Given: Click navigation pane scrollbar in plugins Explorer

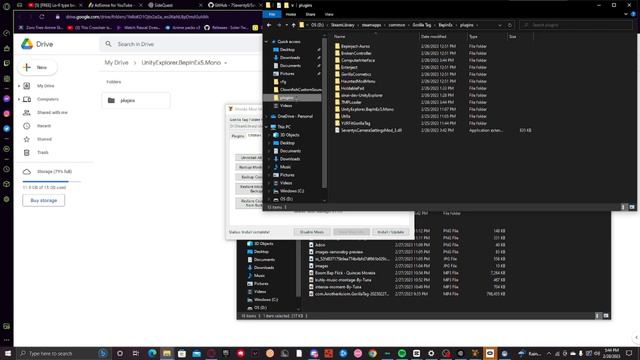Looking at the screenshot, I should [324, 113].
